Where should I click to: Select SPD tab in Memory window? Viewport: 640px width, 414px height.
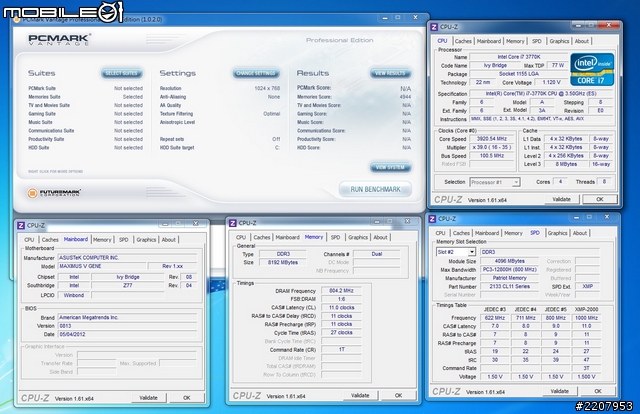tap(336, 237)
